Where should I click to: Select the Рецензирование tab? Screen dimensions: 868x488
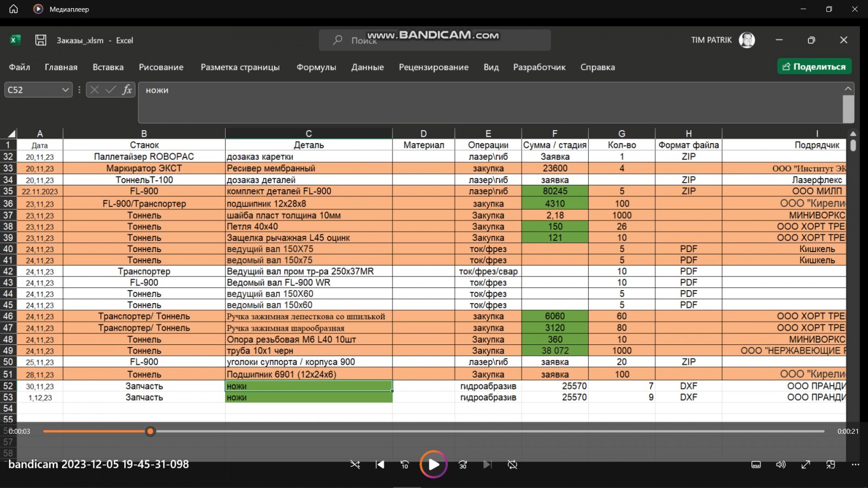tap(433, 67)
